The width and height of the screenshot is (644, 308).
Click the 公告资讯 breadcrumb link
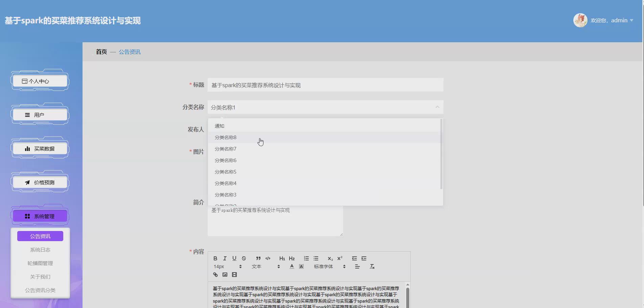pos(130,52)
